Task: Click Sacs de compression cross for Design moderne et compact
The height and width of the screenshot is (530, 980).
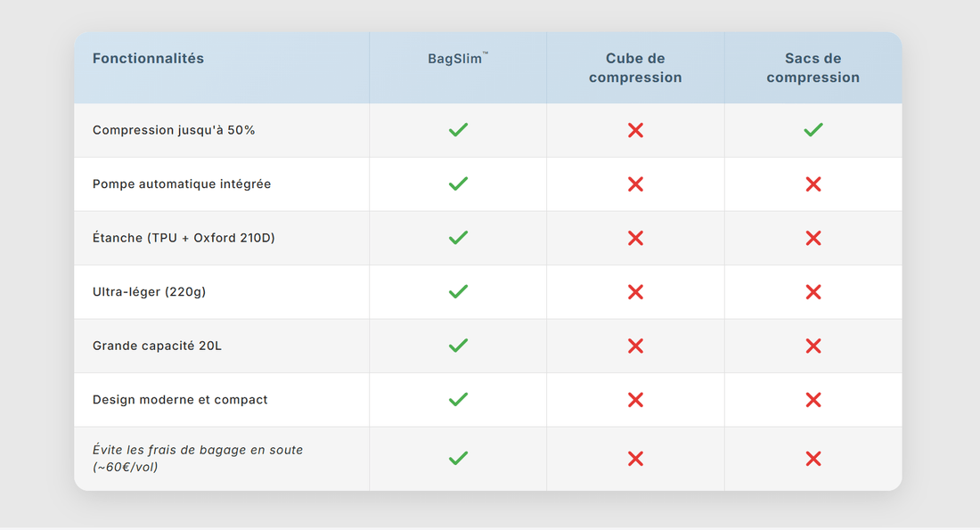Action: (x=813, y=400)
